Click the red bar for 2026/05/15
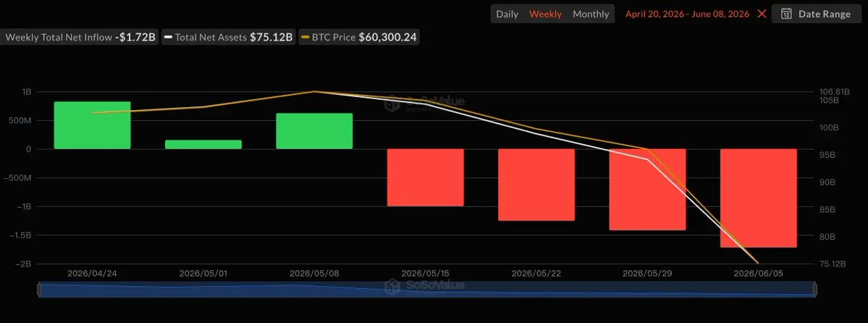Screen dimensions: 868x323 tap(425, 177)
